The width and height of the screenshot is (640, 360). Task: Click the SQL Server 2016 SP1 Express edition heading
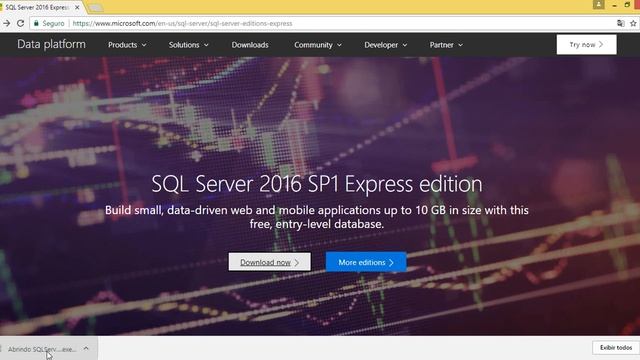tap(317, 184)
